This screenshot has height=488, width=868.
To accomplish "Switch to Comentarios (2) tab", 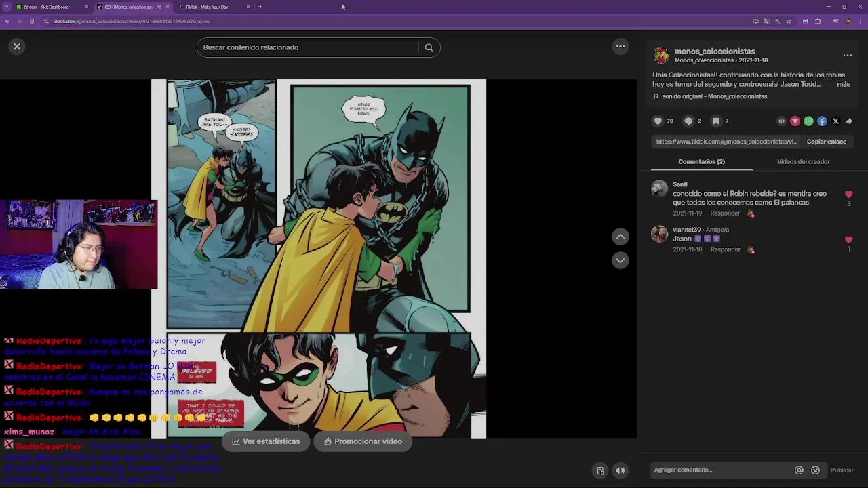I will 701,161.
